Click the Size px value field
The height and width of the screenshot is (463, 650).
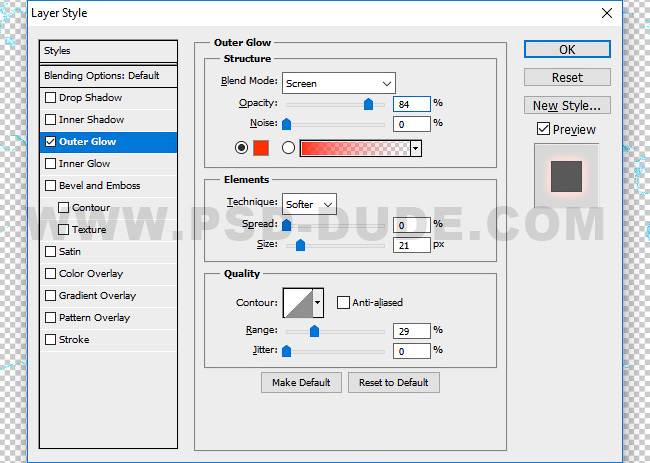click(x=412, y=245)
